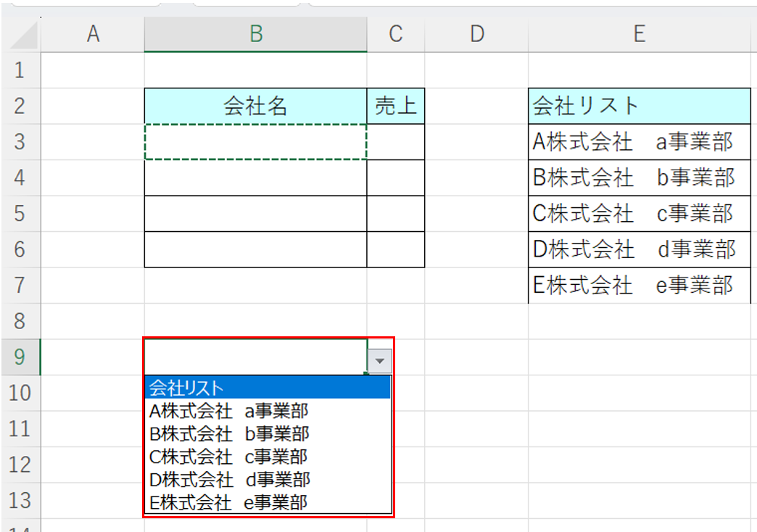Choose 会社リスト in the dropdown list
Image resolution: width=757 pixels, height=532 pixels.
tap(268, 388)
